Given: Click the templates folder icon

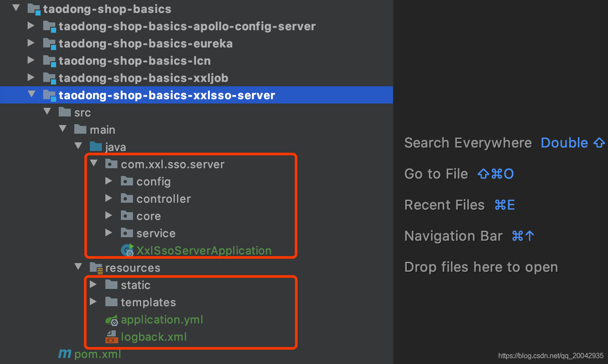Looking at the screenshot, I should click(x=111, y=302).
